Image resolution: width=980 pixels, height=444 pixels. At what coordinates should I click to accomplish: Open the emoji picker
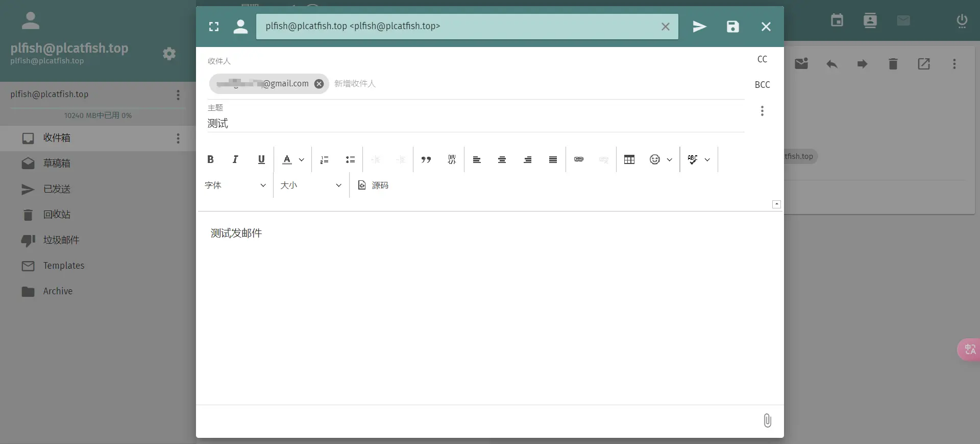[x=655, y=159]
